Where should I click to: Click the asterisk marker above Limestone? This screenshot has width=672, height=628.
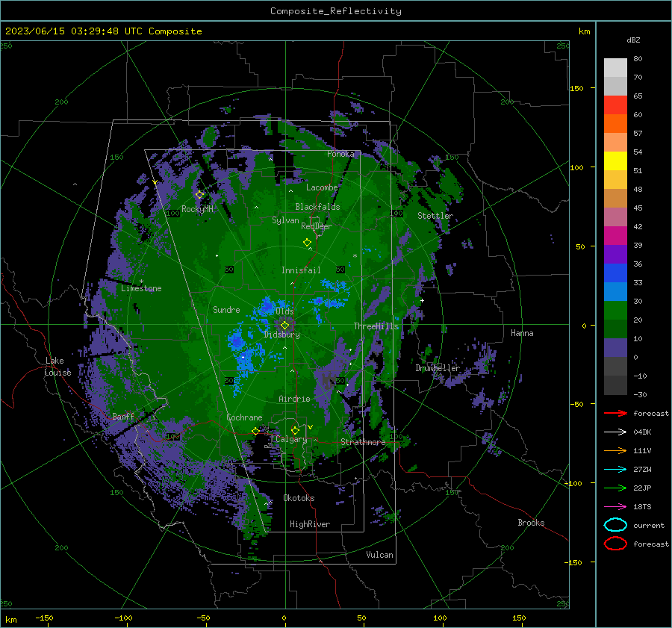pos(141,282)
